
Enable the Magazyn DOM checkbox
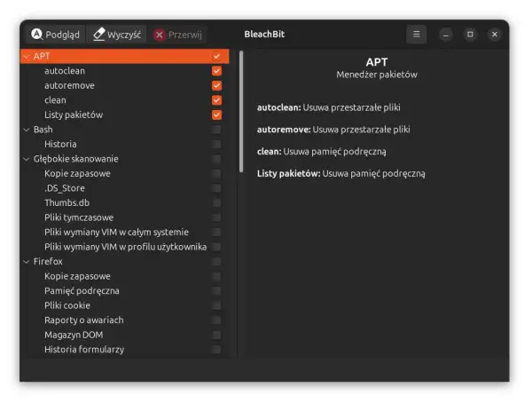pyautogui.click(x=216, y=335)
